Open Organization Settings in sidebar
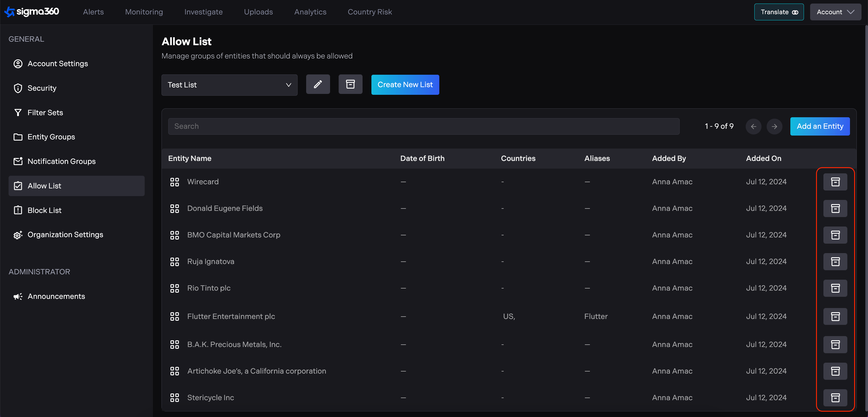868x417 pixels. point(65,234)
